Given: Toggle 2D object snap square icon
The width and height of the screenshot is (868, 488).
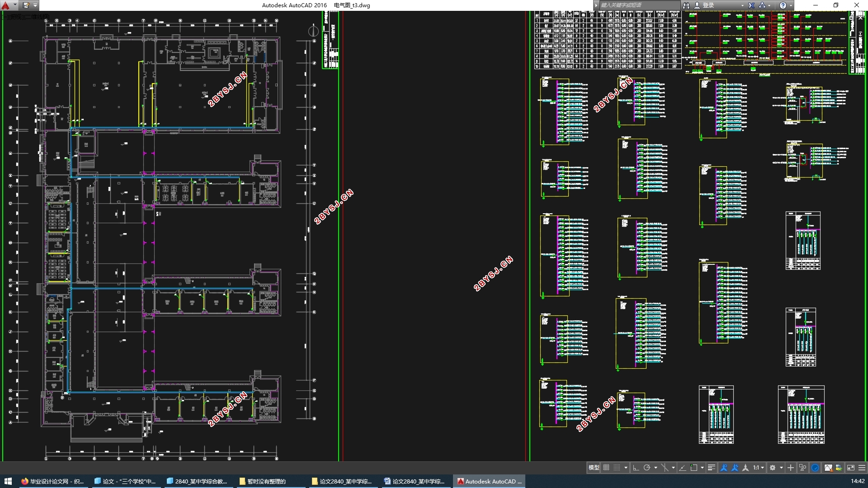Looking at the screenshot, I should [694, 468].
